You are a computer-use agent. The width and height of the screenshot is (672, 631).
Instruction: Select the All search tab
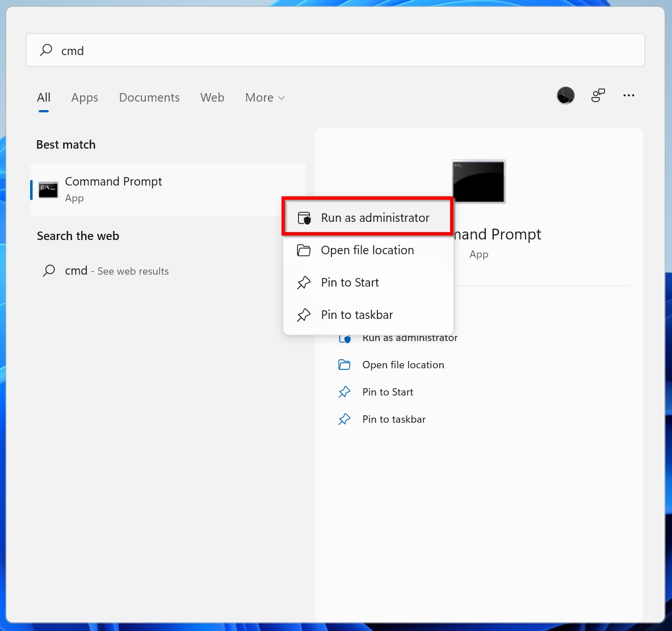click(44, 98)
